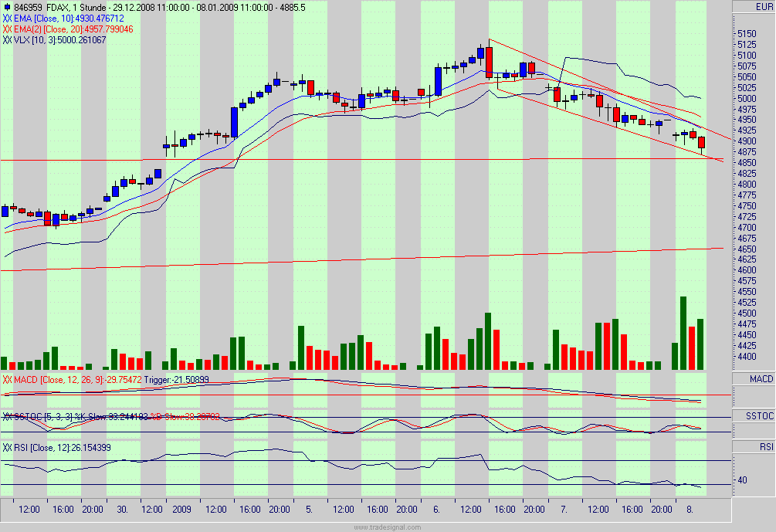
Task: Click the XX icon in the RSI subchart
Action: tap(8, 446)
